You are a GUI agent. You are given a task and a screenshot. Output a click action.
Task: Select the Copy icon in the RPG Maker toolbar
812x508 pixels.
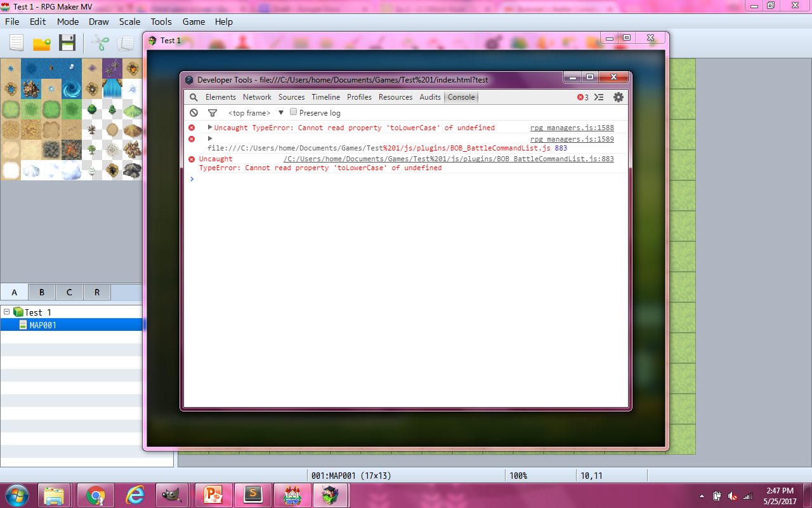tap(126, 43)
